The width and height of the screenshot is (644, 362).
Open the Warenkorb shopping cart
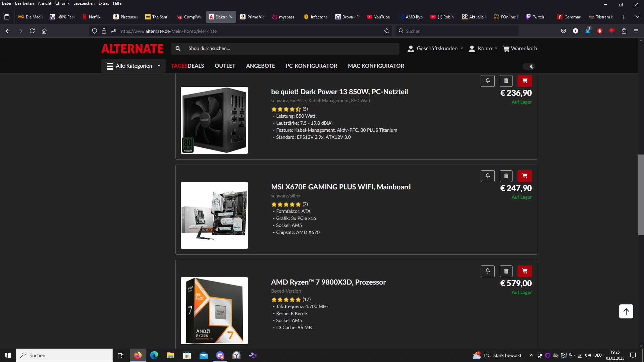520,49
